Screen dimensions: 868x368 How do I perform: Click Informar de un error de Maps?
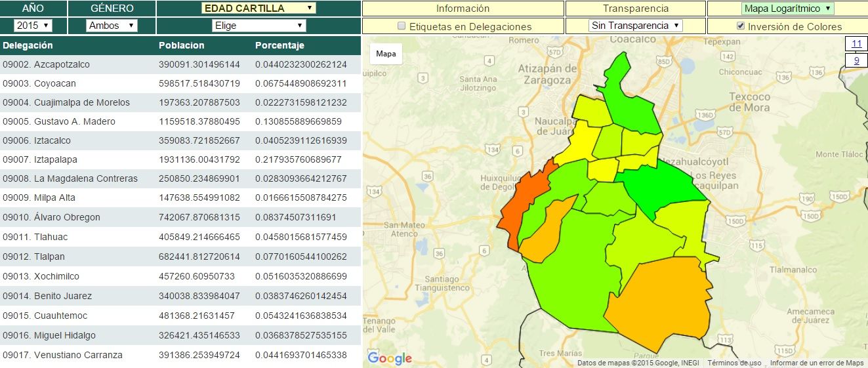click(x=817, y=363)
